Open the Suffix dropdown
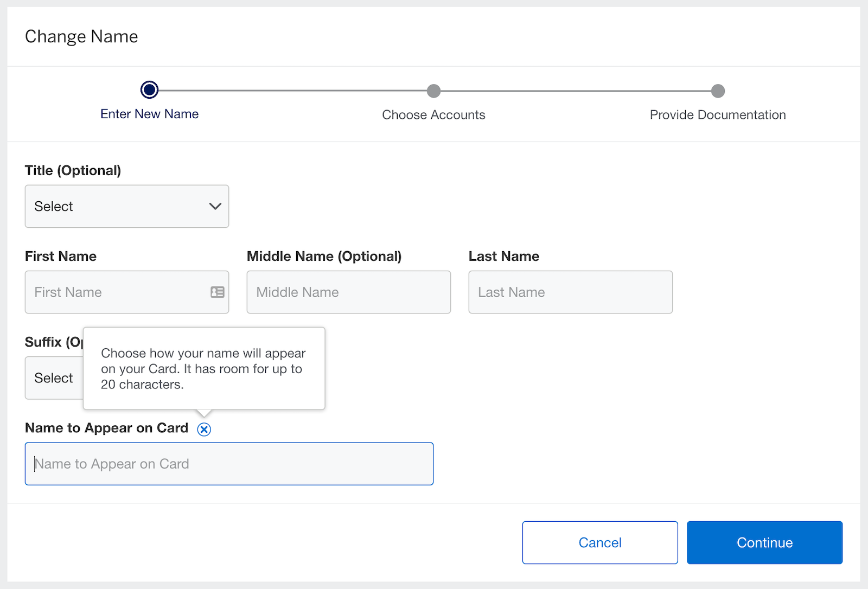Viewport: 868px width, 589px height. 54,377
